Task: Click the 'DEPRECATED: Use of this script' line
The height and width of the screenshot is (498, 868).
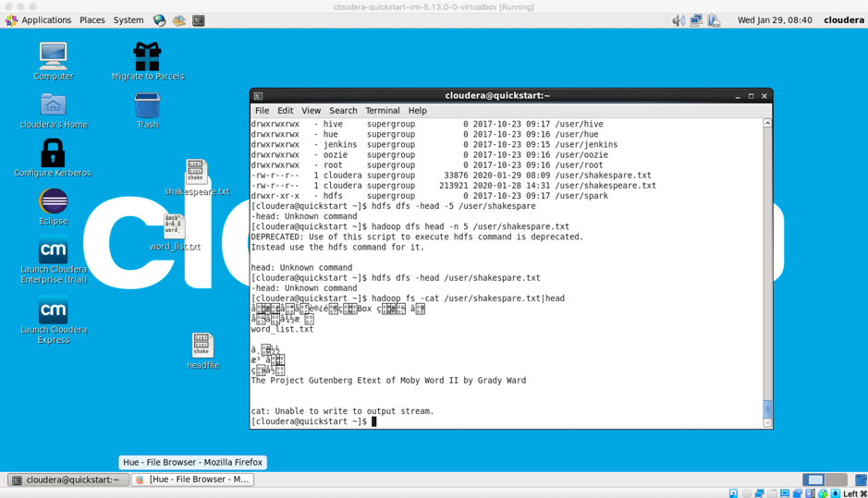Action: click(418, 237)
